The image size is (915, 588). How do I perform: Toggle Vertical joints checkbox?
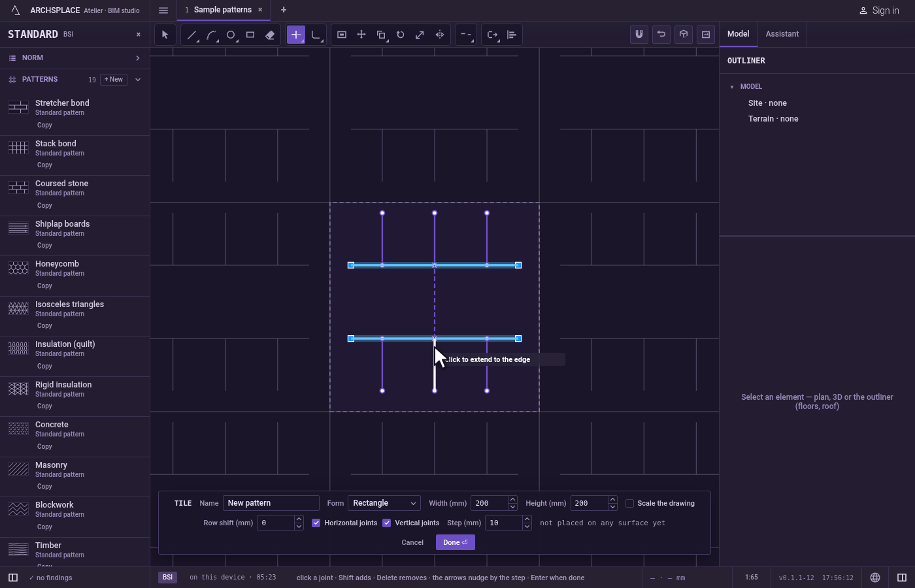387,523
